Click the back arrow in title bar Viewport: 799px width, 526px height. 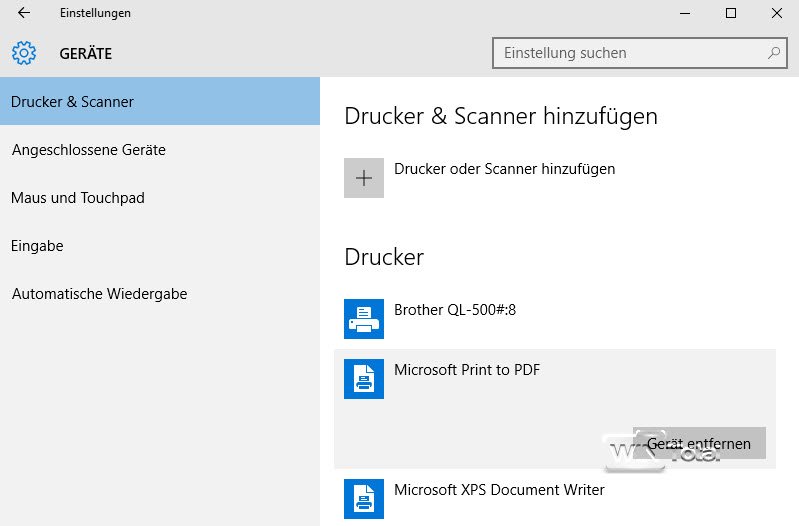tap(24, 13)
